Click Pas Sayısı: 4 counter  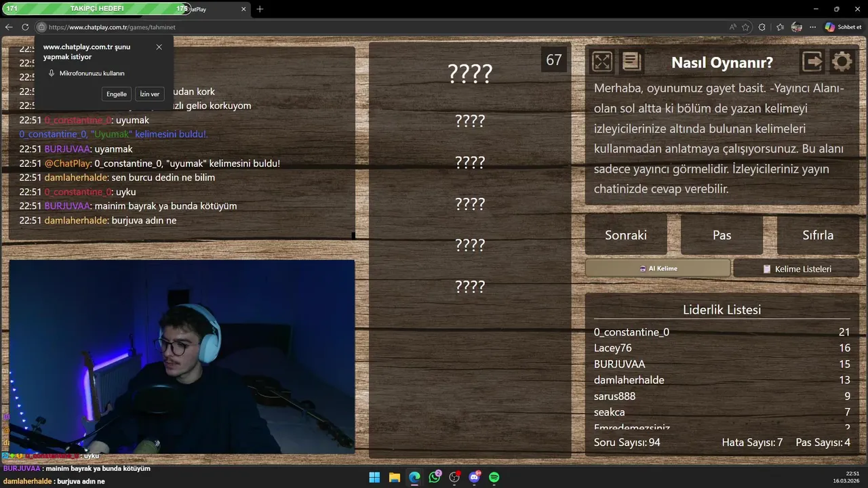click(823, 443)
